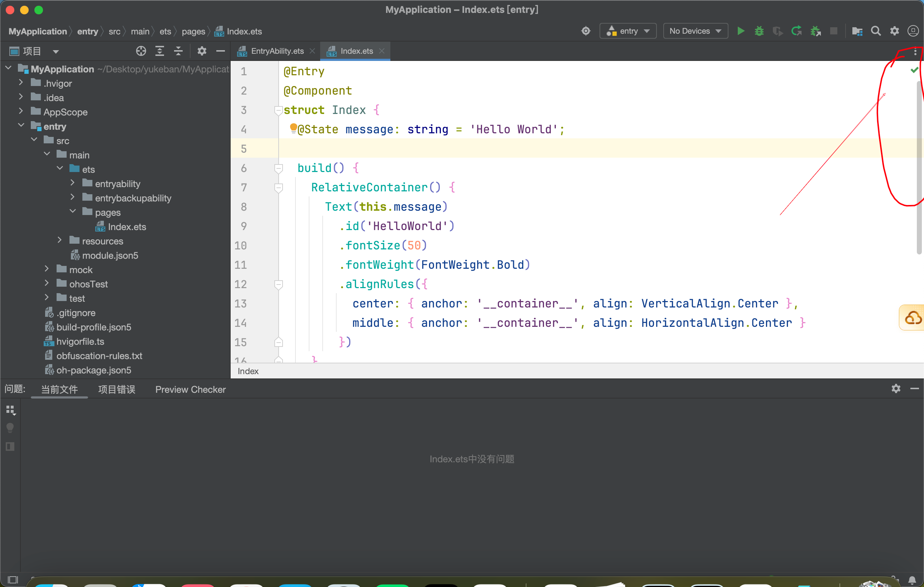The width and height of the screenshot is (924, 587).
Task: Start debugging with the green bug icon
Action: [759, 31]
